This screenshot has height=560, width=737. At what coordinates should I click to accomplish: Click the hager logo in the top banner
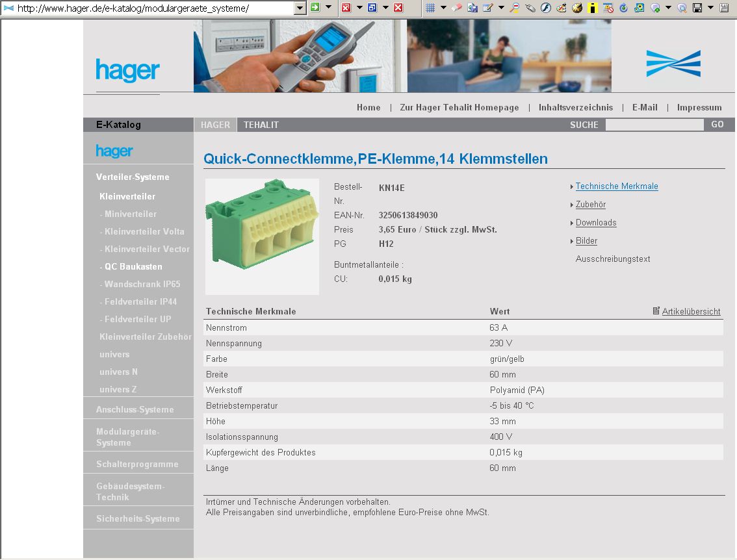[127, 70]
